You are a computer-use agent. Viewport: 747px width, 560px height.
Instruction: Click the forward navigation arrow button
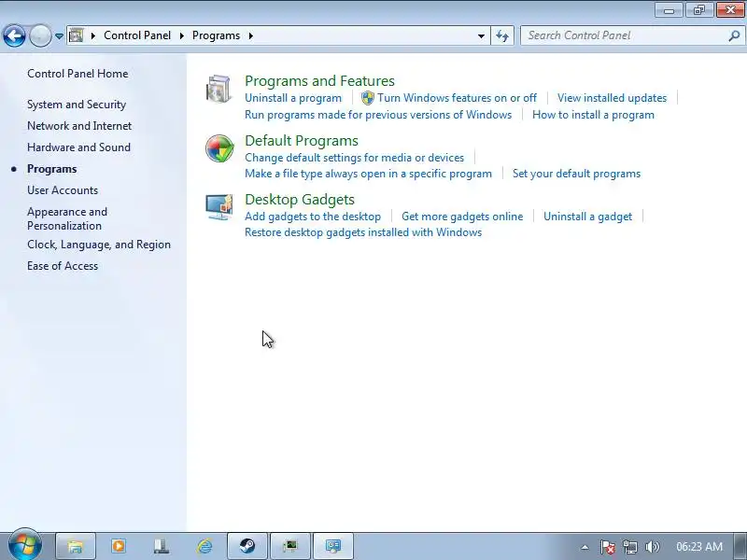click(x=40, y=35)
